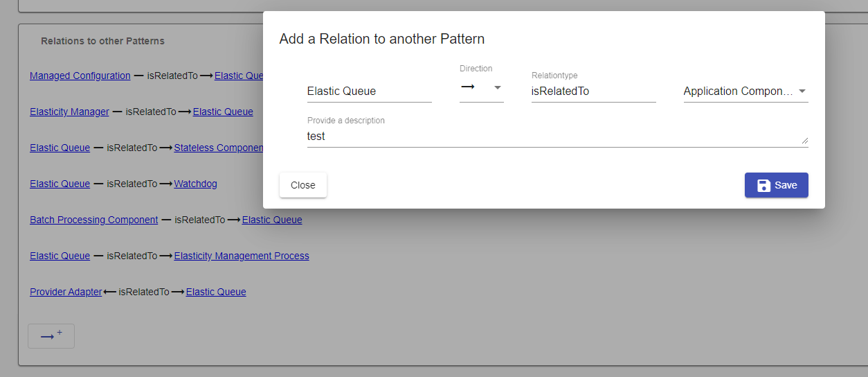
Task: Open the Batch Processing Component link
Action: tap(94, 220)
